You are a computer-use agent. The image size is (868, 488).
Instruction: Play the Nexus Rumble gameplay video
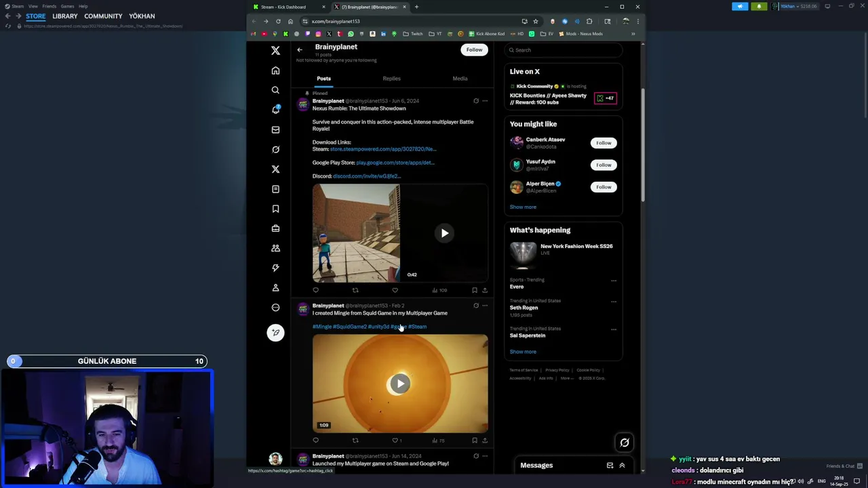click(444, 233)
